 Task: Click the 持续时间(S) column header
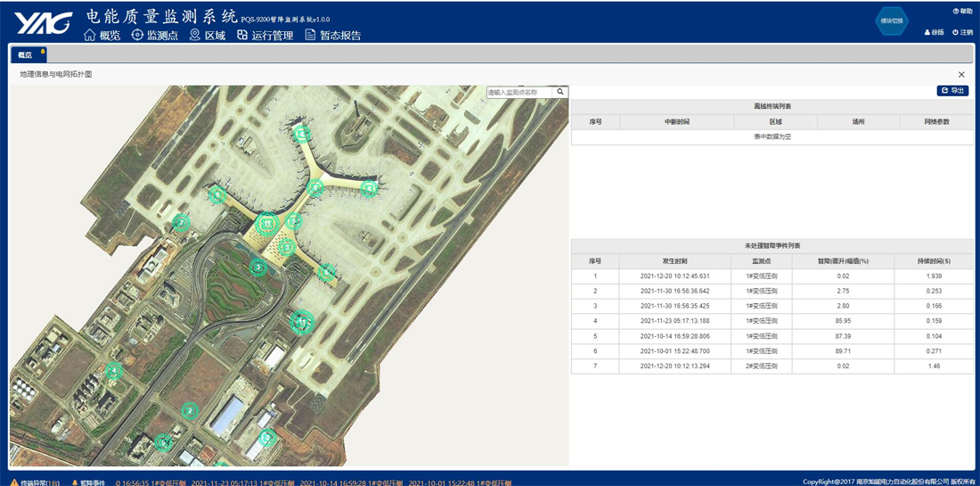pos(934,260)
